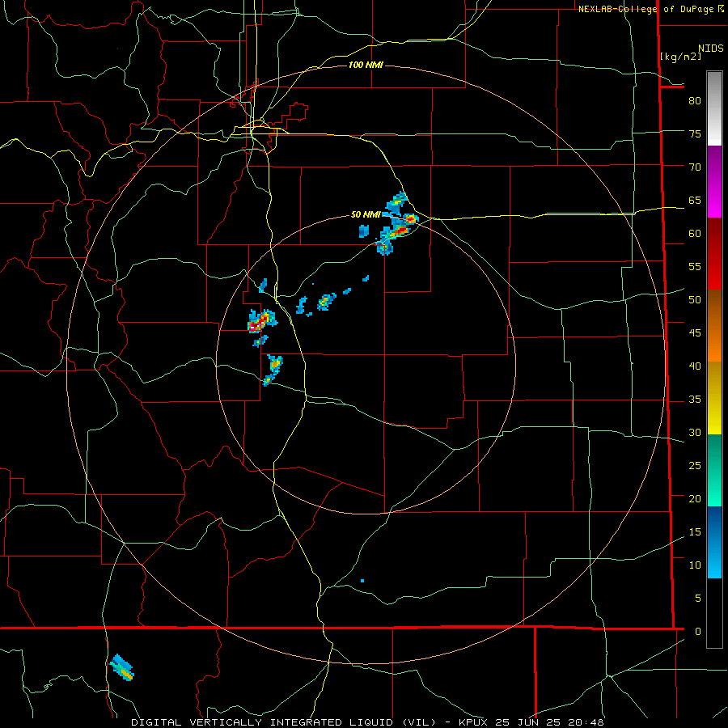Click the teal-green segment of the color bar
Screen dimensions: 728x728
[714, 470]
